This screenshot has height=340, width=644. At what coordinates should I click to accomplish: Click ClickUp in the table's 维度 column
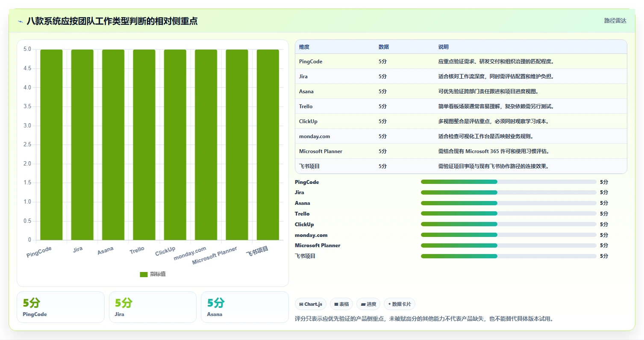click(x=309, y=121)
